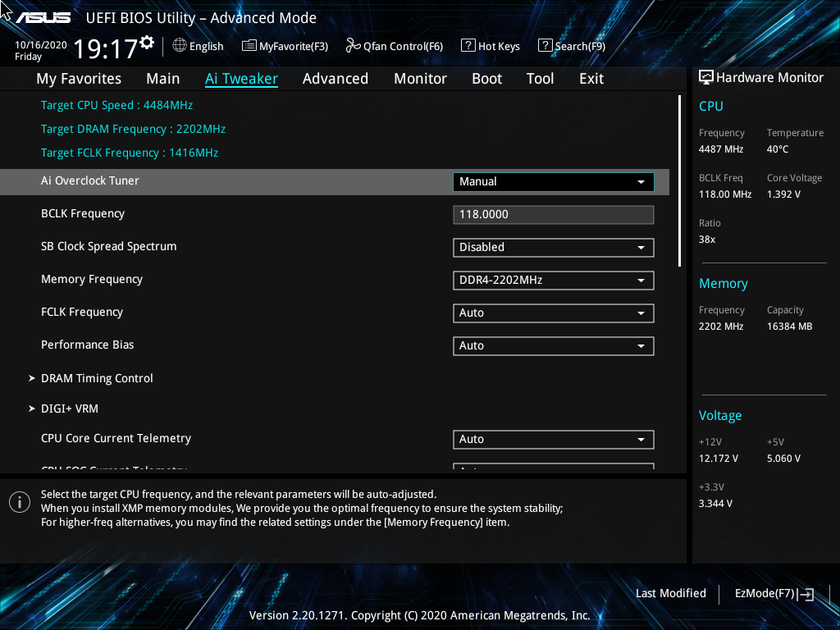Open Memory Frequency DDR4-2202MHz dropdown
The height and width of the screenshot is (630, 840).
click(x=554, y=281)
